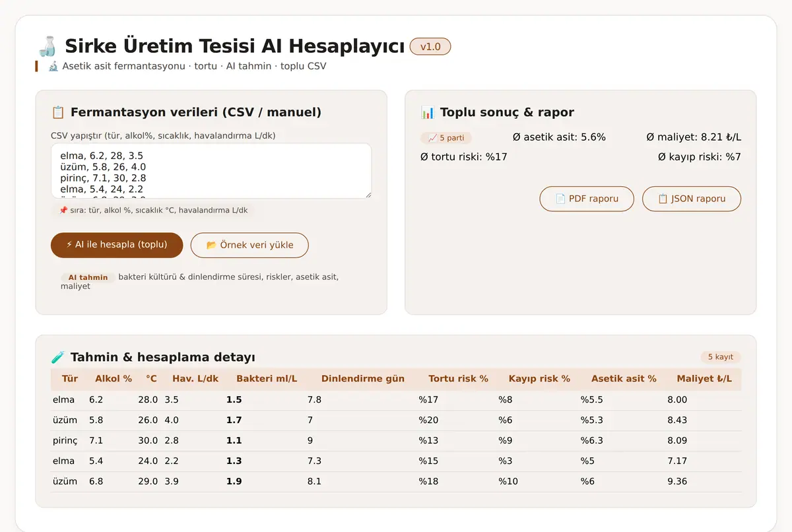Viewport: 792px width, 532px height.
Task: Click the pin hint about column order
Action: (x=153, y=211)
